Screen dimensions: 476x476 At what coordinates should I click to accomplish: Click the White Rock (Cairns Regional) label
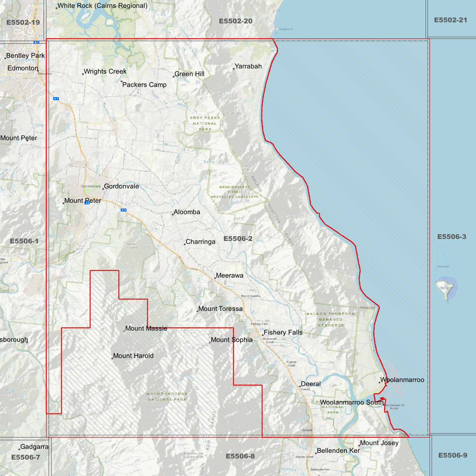point(102,6)
